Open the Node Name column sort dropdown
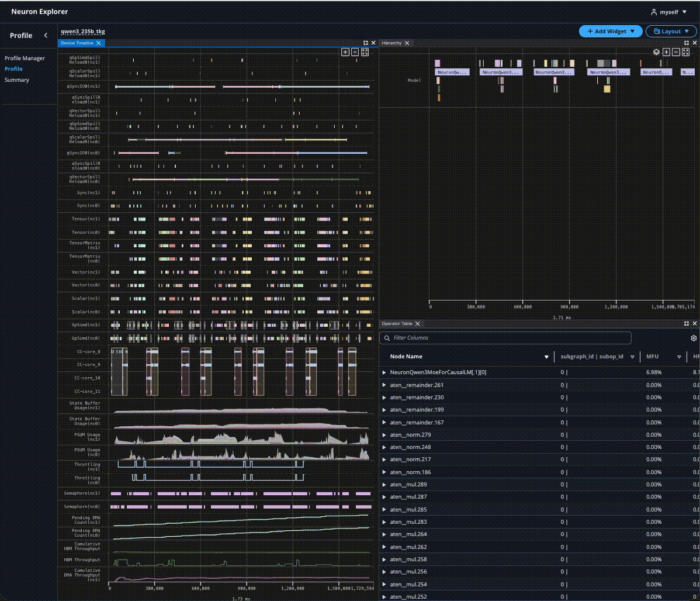 click(x=546, y=357)
